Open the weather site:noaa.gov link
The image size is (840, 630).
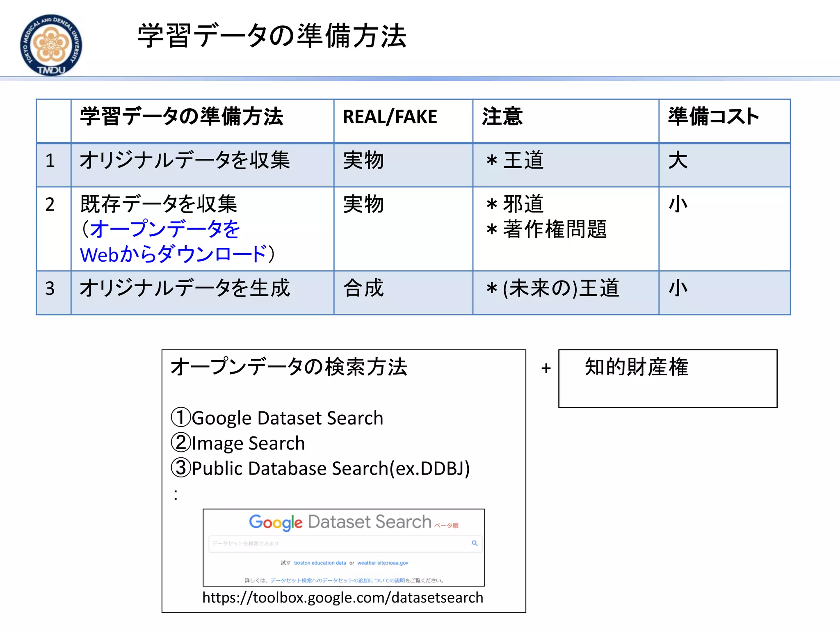[383, 563]
